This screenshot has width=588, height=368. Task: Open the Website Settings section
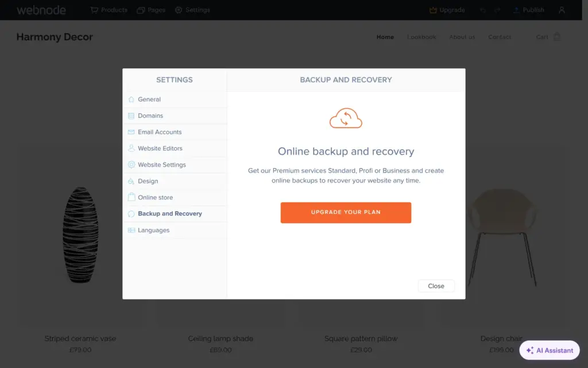tap(175, 164)
